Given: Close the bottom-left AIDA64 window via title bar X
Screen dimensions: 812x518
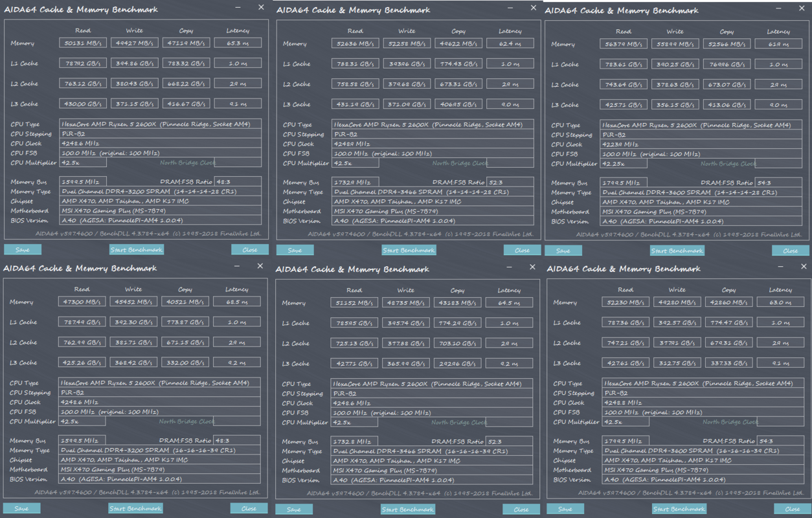Looking at the screenshot, I should (260, 266).
